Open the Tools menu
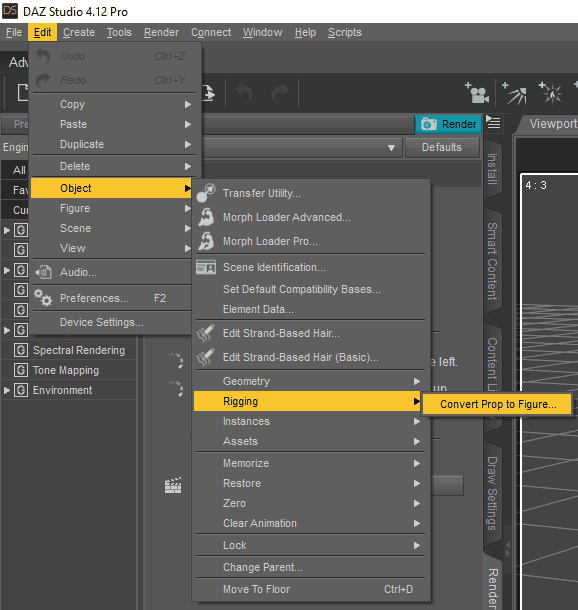Screen dimensions: 578x610 coord(119,32)
